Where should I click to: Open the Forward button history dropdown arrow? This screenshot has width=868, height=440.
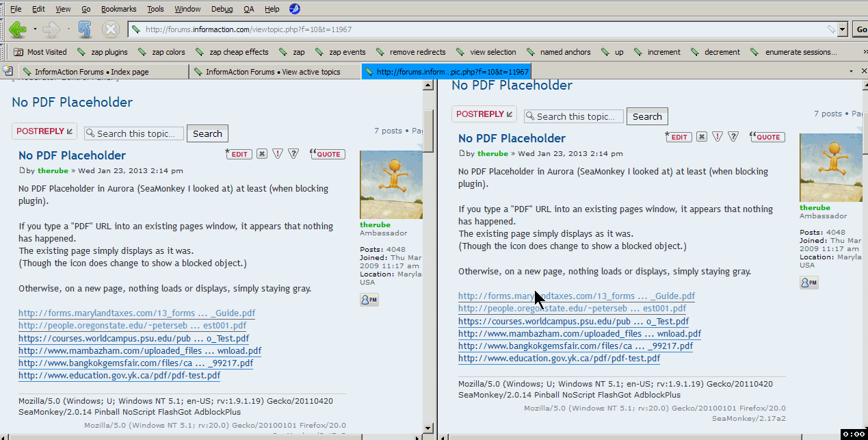tap(68, 29)
